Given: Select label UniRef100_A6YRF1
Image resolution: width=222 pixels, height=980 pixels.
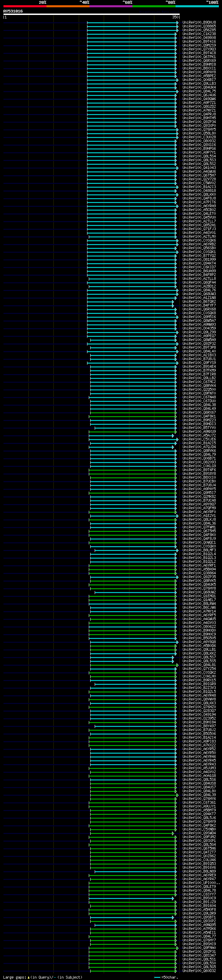Looking at the screenshot, I should [x=199, y=565].
